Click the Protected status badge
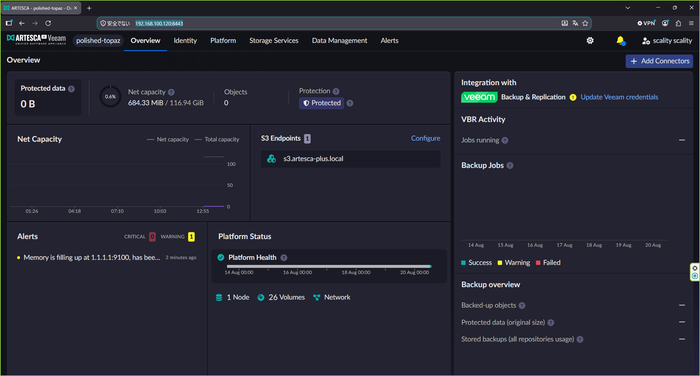 322,103
